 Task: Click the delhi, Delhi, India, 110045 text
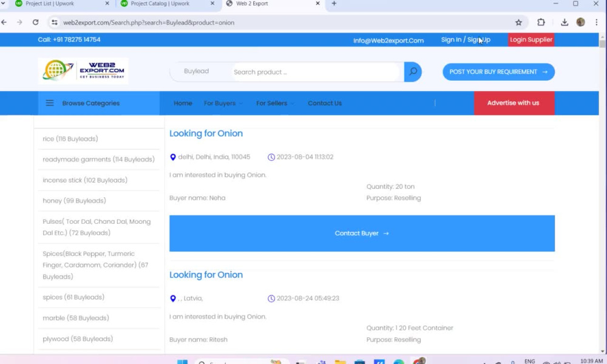pyautogui.click(x=214, y=157)
